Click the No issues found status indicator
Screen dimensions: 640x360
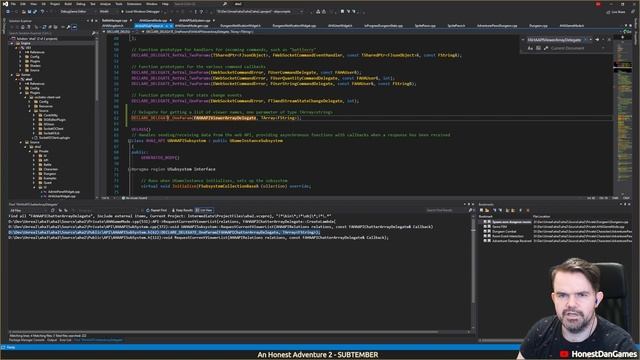135,198
